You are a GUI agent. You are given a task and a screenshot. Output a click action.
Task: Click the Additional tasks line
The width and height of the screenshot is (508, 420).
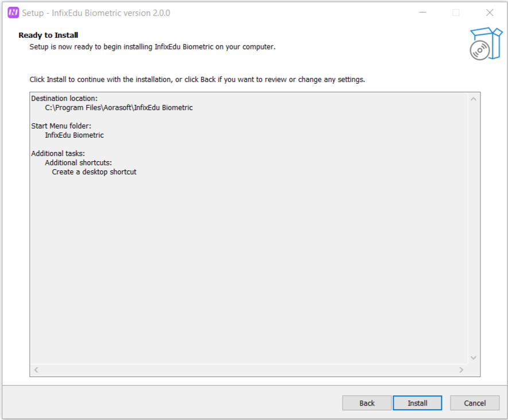point(58,153)
